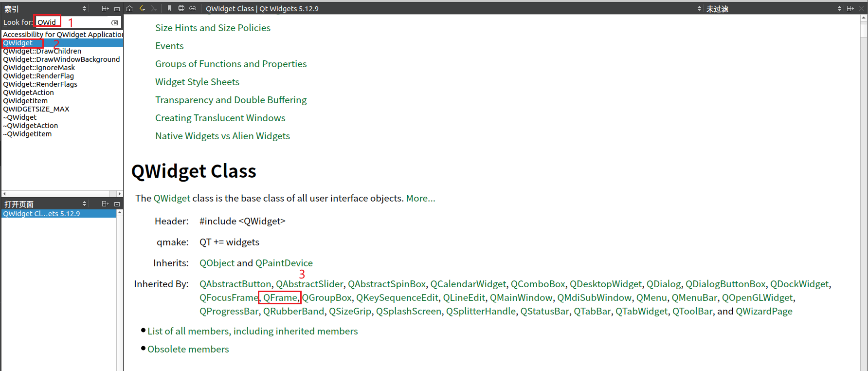Select ~QWidgetAction in the index list
This screenshot has width=868, height=371.
[63, 126]
